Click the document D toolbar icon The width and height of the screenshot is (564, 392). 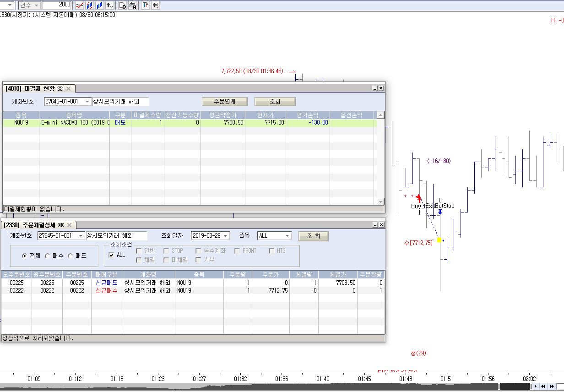[x=122, y=5]
